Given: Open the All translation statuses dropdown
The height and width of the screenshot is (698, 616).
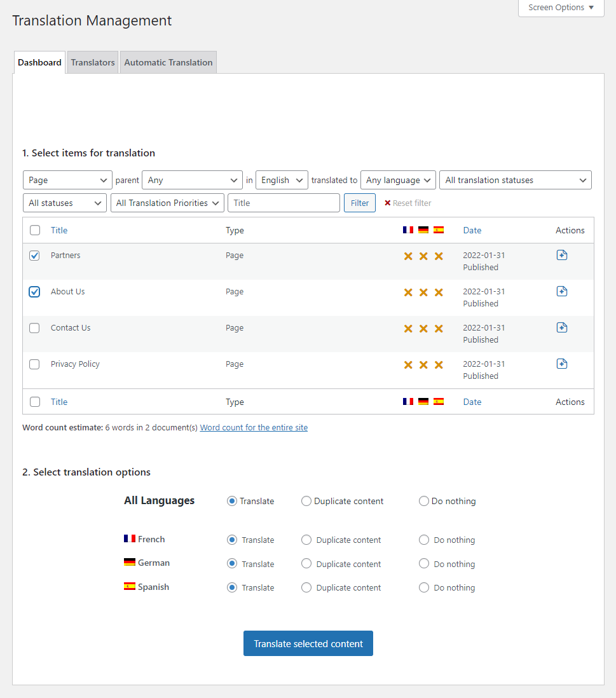Looking at the screenshot, I should [x=515, y=180].
